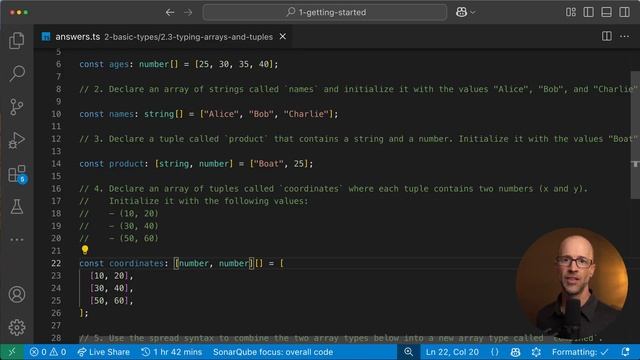Click the 'names' variable name

pos(121,114)
